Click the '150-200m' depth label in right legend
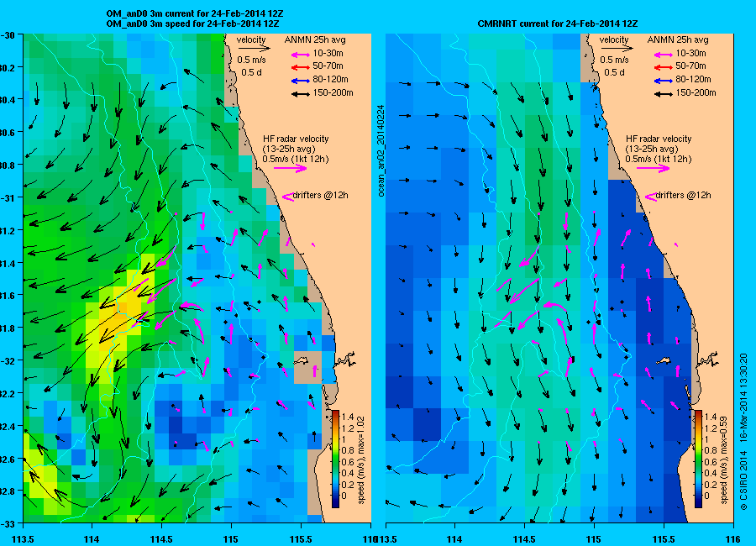The width and height of the screenshot is (756, 546). tap(696, 92)
